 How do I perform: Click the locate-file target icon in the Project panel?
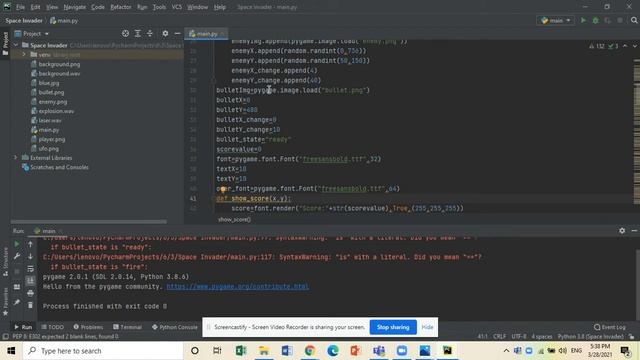[125, 33]
